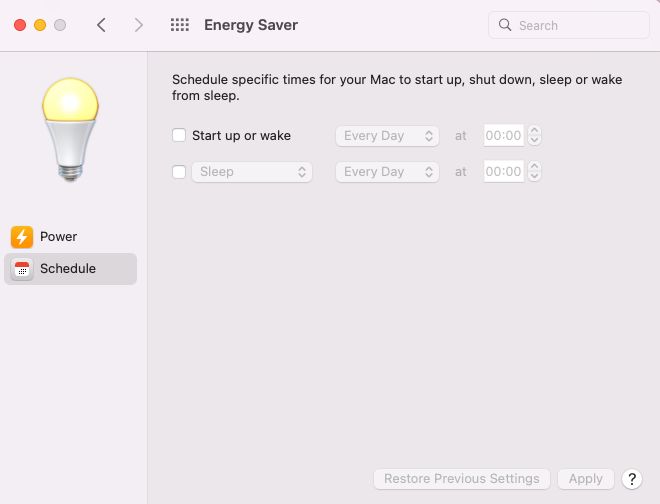
Task: Open help with the question mark button
Action: [x=631, y=479]
